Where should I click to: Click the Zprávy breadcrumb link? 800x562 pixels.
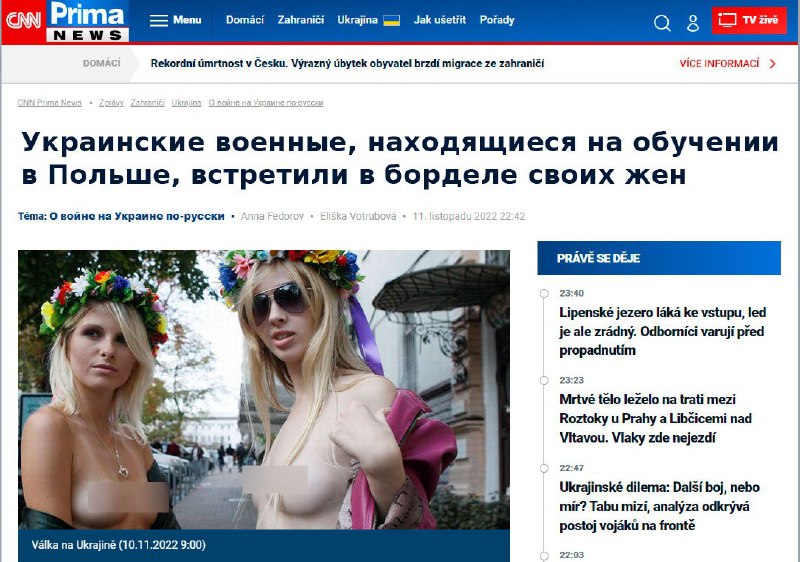pos(111,103)
